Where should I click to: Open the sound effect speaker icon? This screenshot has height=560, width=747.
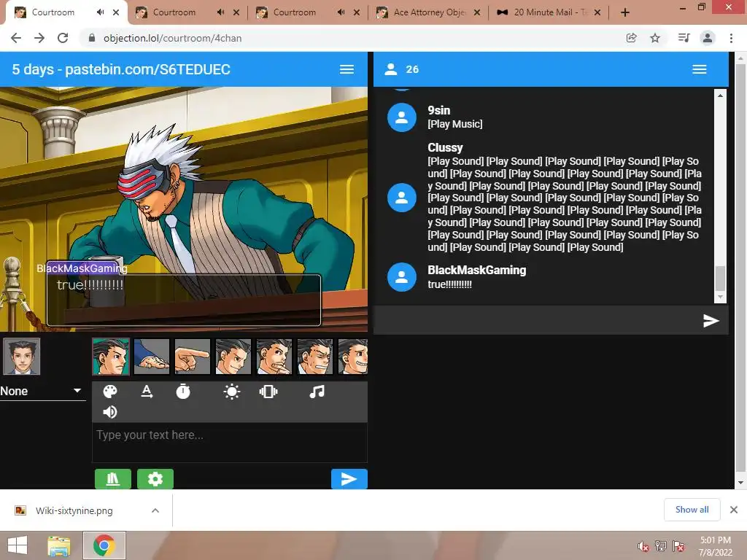(110, 412)
